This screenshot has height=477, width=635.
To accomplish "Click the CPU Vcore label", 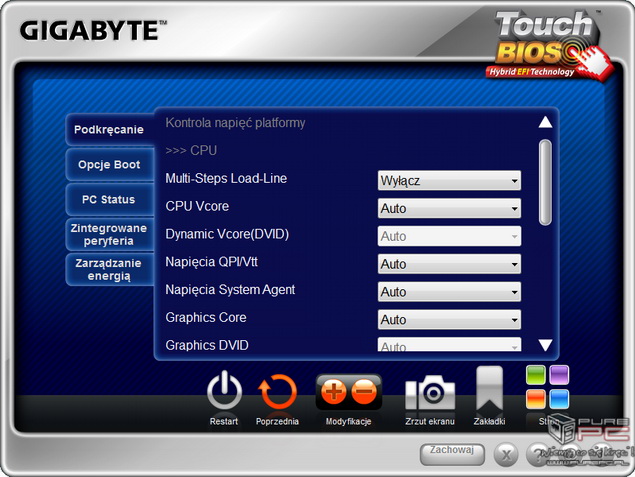I will pos(197,206).
